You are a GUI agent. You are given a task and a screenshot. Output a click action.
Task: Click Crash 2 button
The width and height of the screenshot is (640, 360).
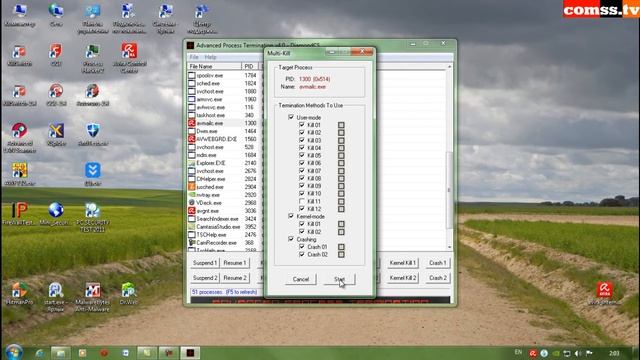pyautogui.click(x=438, y=278)
